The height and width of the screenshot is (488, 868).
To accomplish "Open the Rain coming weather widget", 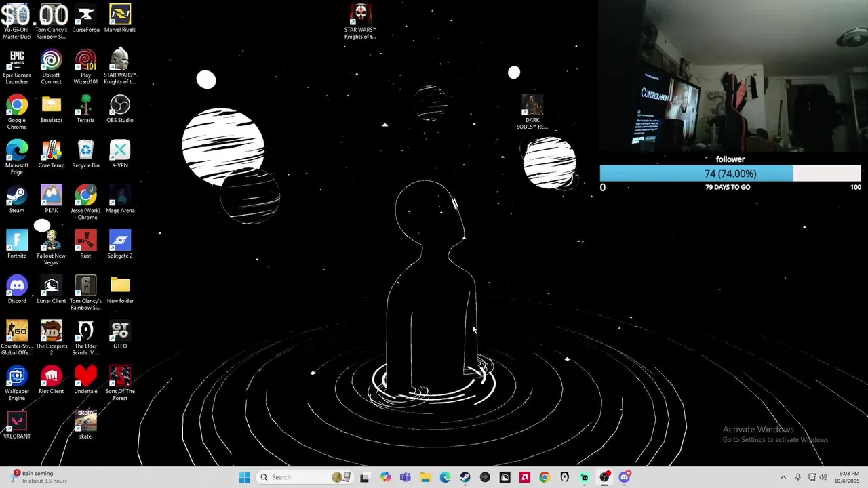I will click(x=39, y=477).
